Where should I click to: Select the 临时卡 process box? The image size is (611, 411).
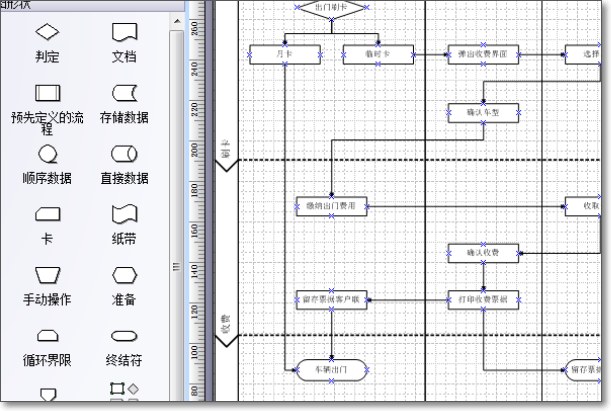(378, 55)
